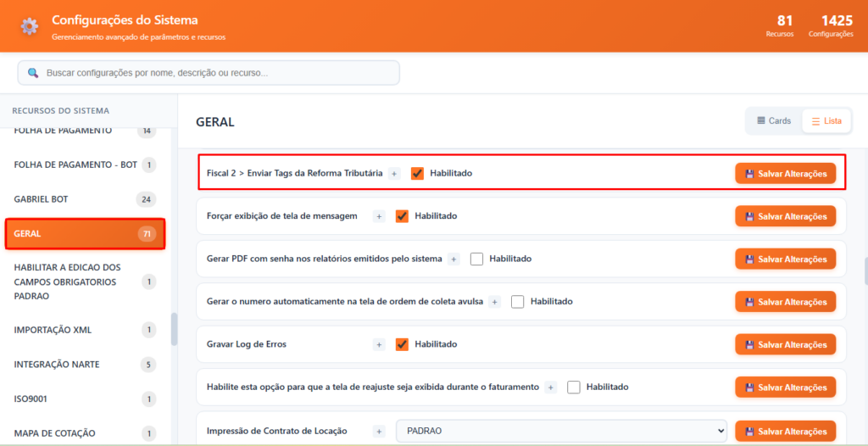Enable Gerar PDF com senha checkbox
This screenshot has height=446, width=868.
tap(476, 259)
